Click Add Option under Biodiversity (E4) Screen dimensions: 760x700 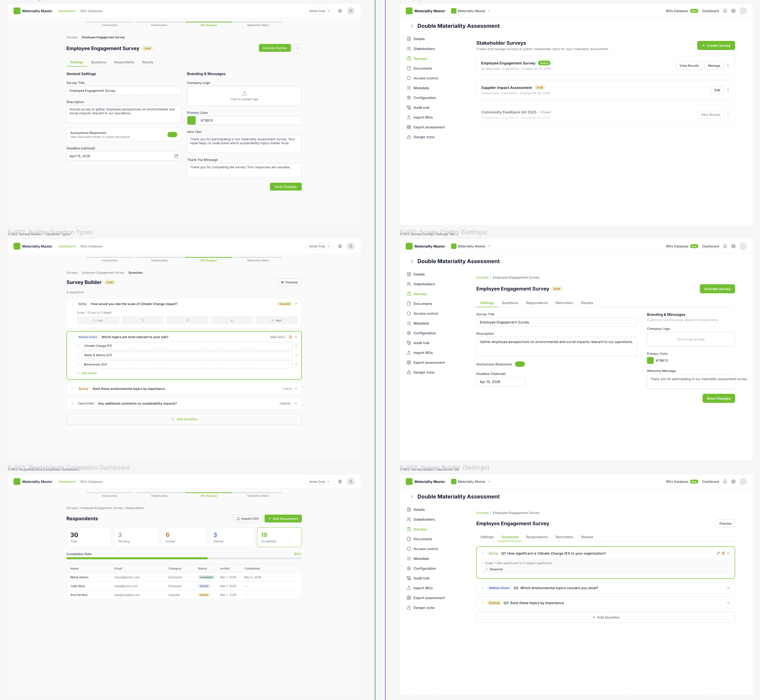tap(87, 373)
